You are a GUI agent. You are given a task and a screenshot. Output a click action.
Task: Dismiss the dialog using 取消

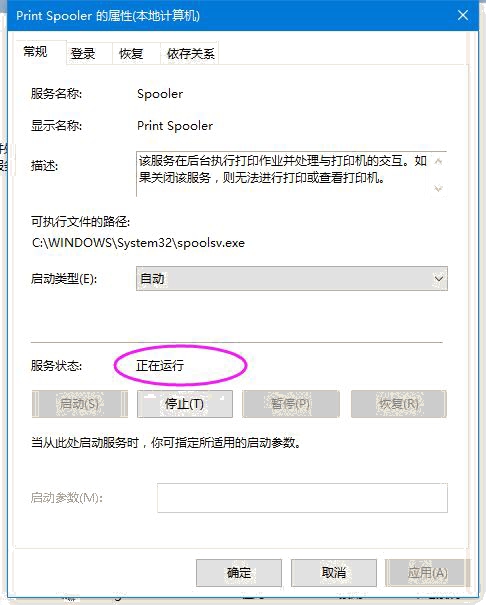click(334, 573)
